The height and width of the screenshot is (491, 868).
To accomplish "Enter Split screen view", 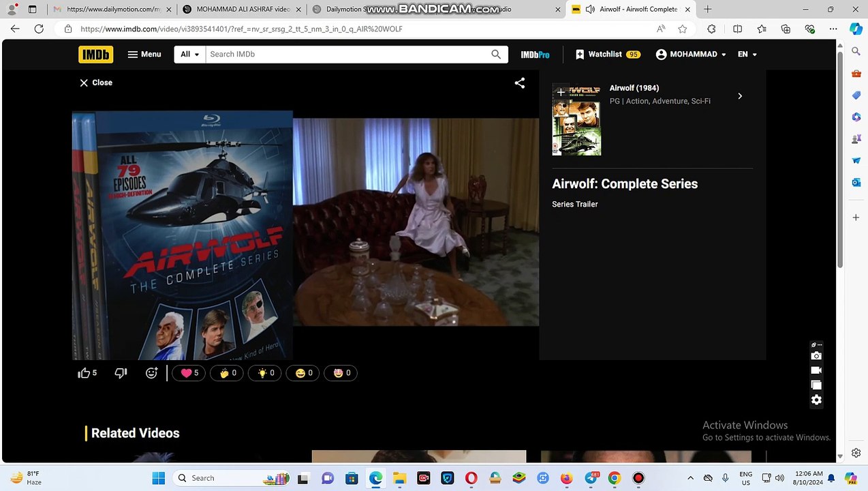I will [737, 29].
